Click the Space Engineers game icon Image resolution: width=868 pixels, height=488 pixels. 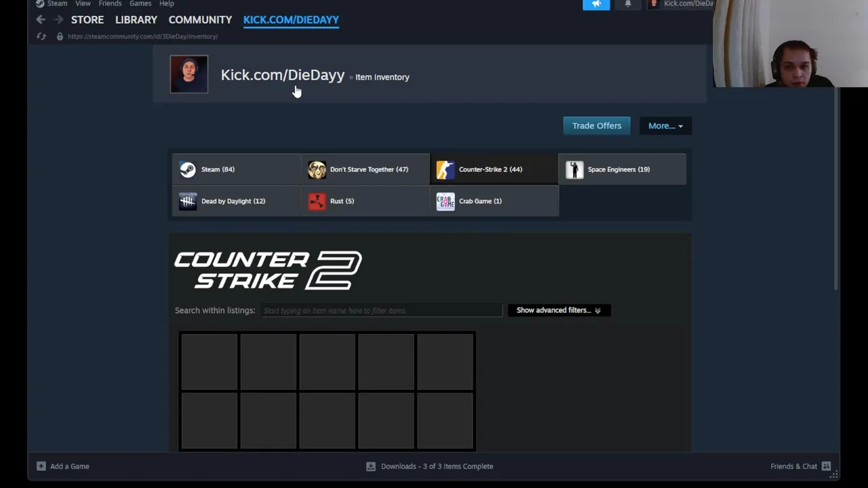(574, 169)
